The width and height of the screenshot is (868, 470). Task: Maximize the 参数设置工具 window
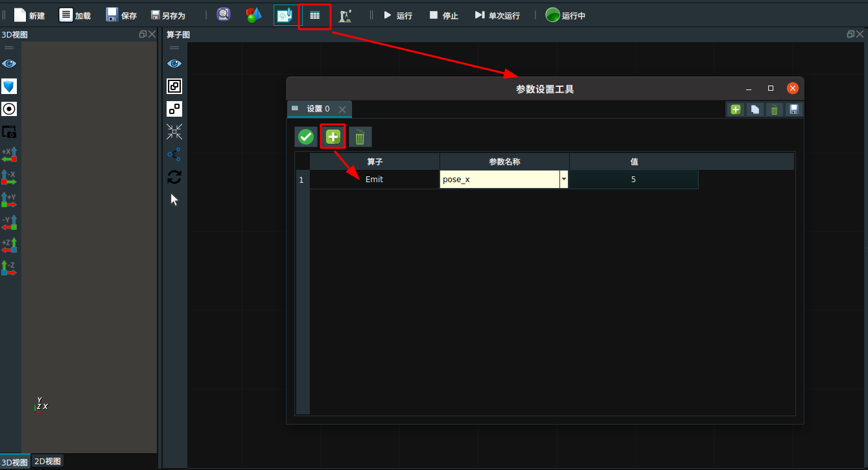771,88
